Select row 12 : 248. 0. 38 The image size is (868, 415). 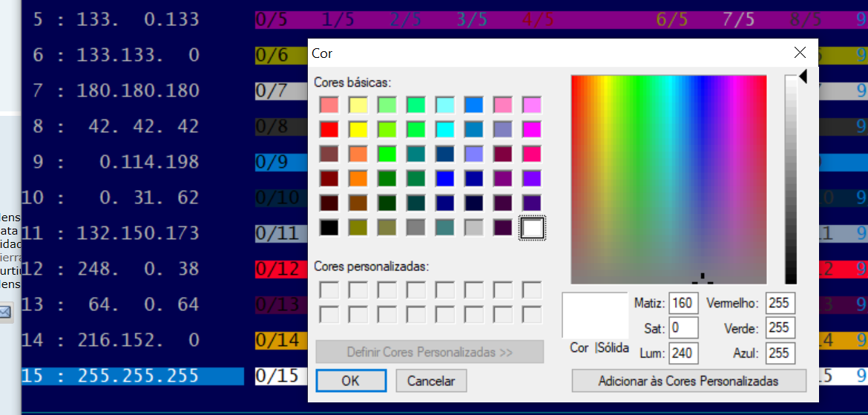coord(111,269)
